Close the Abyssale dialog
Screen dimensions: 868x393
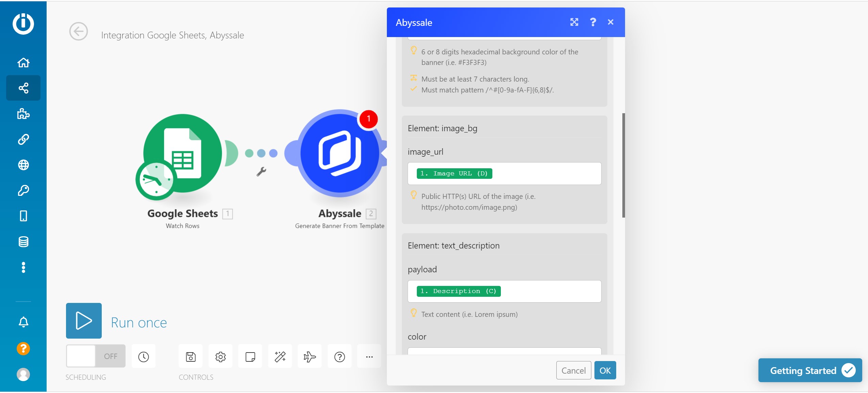point(611,22)
